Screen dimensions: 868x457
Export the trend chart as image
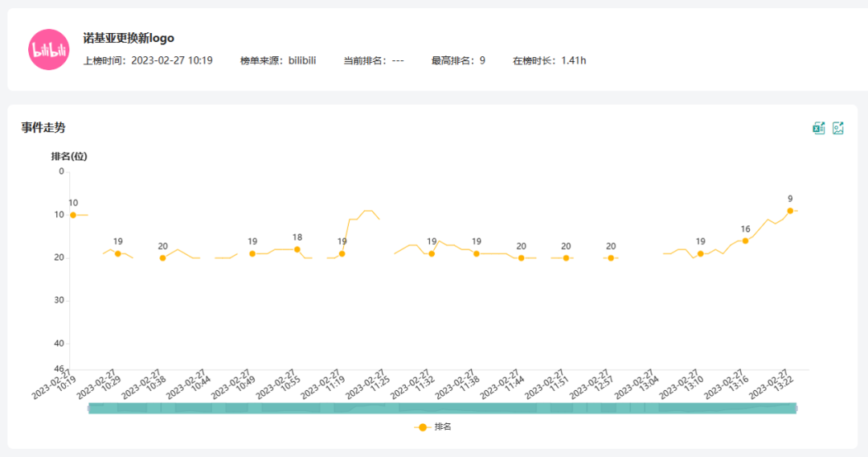coord(838,128)
